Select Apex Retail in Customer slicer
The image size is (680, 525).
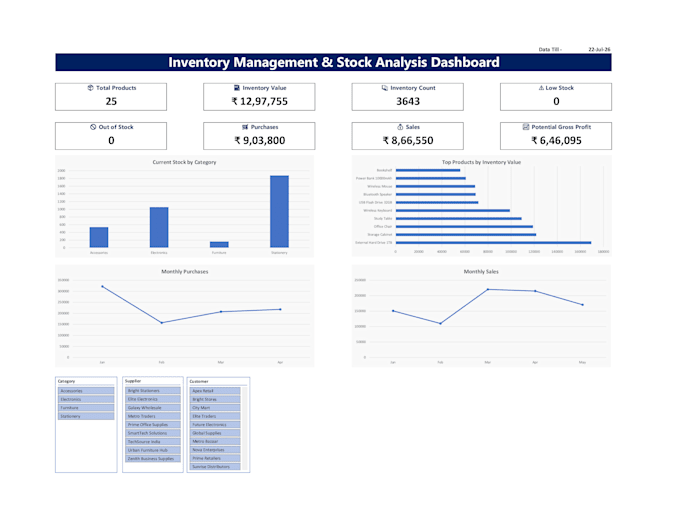point(215,391)
